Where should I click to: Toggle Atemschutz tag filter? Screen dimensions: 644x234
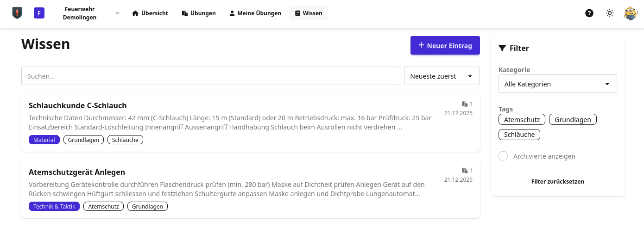point(522,119)
